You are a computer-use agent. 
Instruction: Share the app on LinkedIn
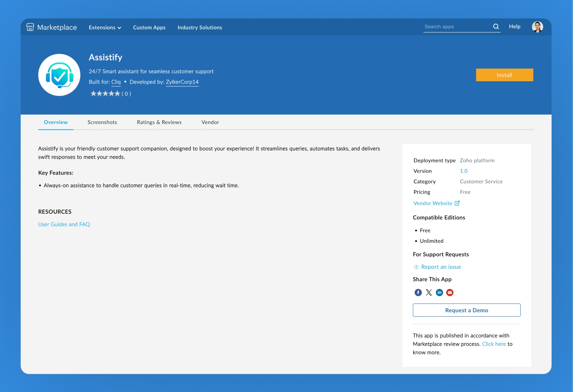[440, 293]
